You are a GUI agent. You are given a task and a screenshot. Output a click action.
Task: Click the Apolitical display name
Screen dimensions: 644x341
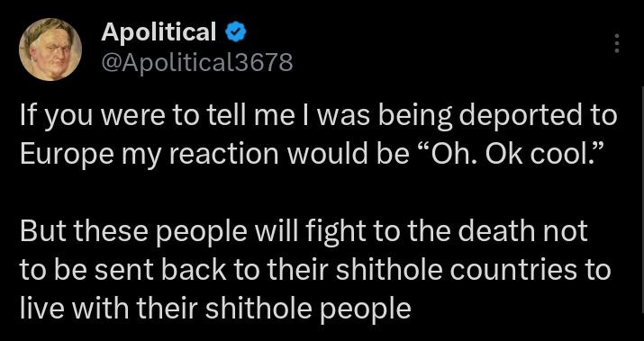(x=159, y=32)
